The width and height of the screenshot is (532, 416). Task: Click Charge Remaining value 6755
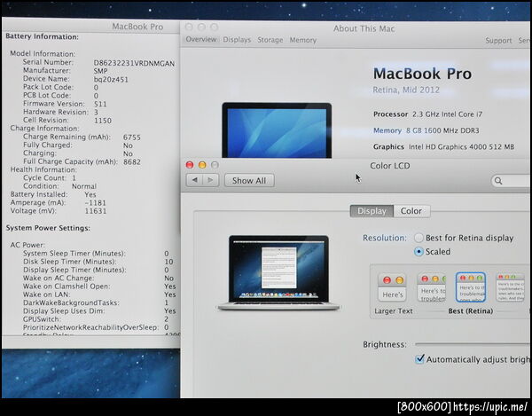click(132, 137)
